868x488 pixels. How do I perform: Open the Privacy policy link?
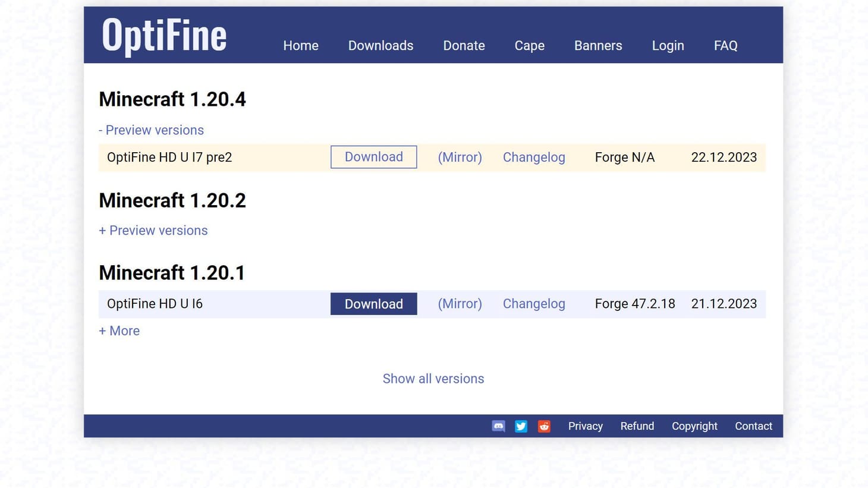click(x=585, y=426)
